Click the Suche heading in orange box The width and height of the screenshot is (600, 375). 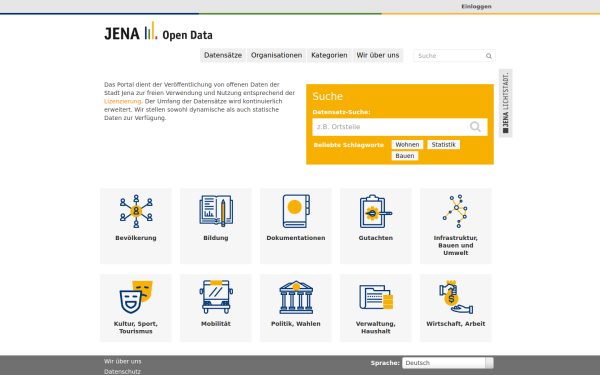point(328,96)
